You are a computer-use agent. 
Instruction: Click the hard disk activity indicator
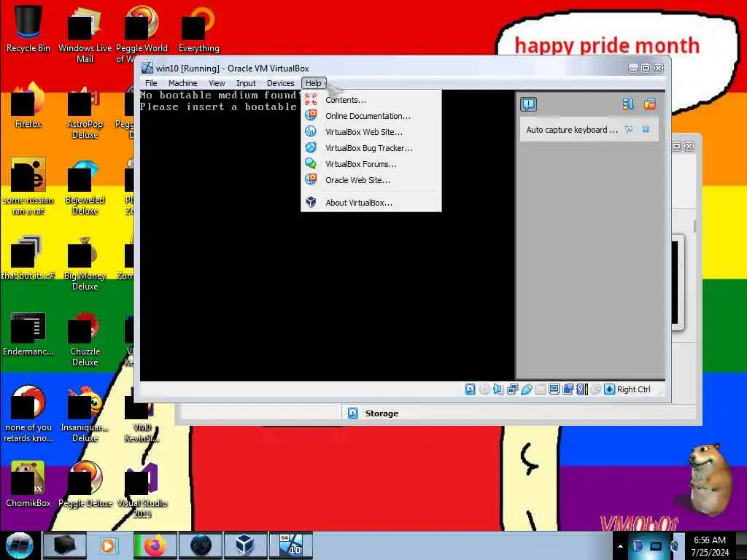(x=470, y=389)
